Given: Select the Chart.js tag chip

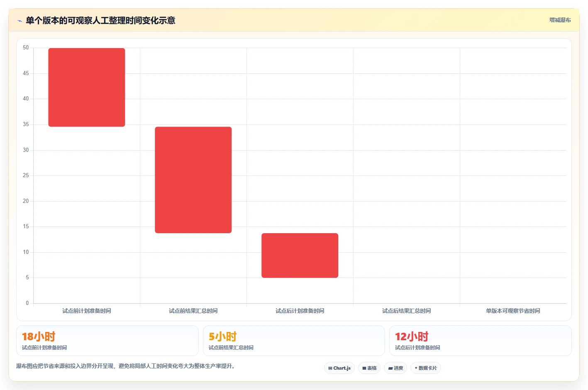Looking at the screenshot, I should click(339, 368).
